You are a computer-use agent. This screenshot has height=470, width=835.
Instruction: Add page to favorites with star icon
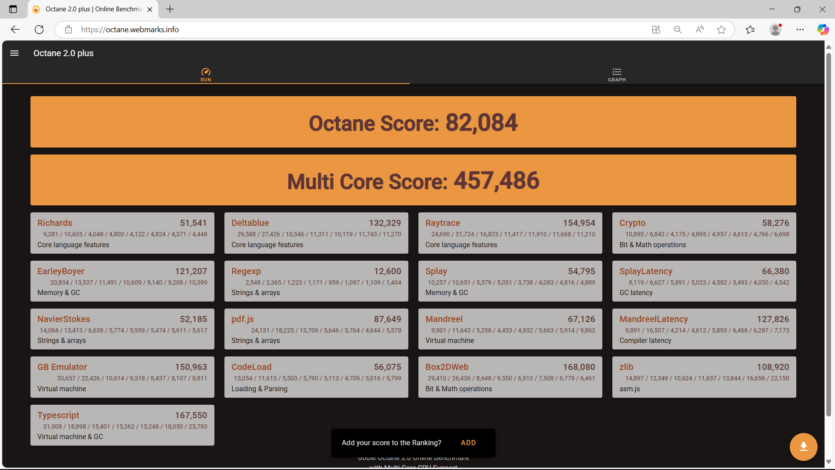pos(721,30)
